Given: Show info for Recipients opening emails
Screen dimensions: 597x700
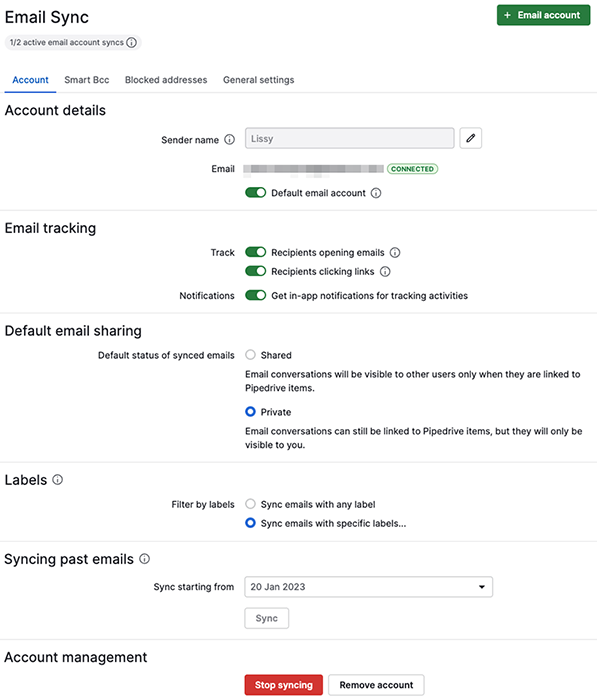Looking at the screenshot, I should [395, 253].
